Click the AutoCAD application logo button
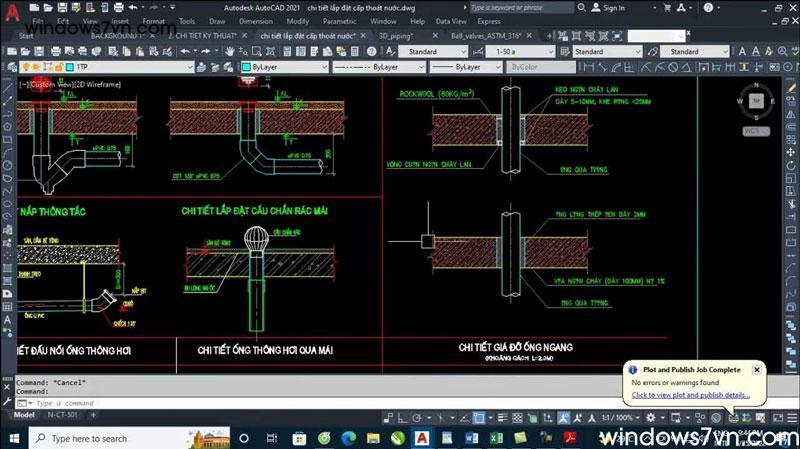This screenshot has width=800, height=449. point(10,12)
